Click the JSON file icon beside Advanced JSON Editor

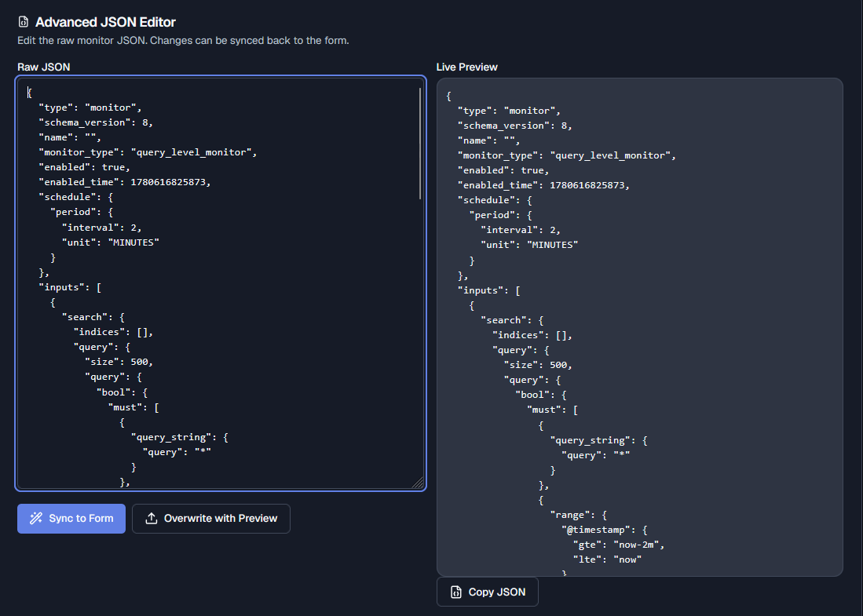click(x=23, y=22)
